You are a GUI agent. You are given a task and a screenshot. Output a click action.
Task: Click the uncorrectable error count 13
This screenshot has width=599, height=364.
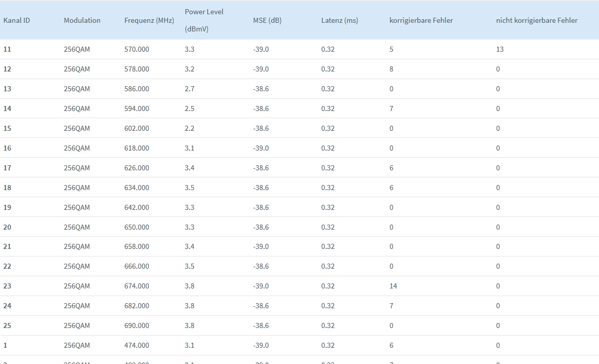pos(500,49)
